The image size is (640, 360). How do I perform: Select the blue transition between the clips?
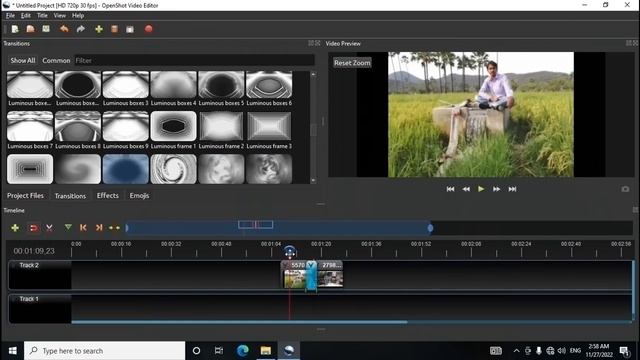point(311,275)
